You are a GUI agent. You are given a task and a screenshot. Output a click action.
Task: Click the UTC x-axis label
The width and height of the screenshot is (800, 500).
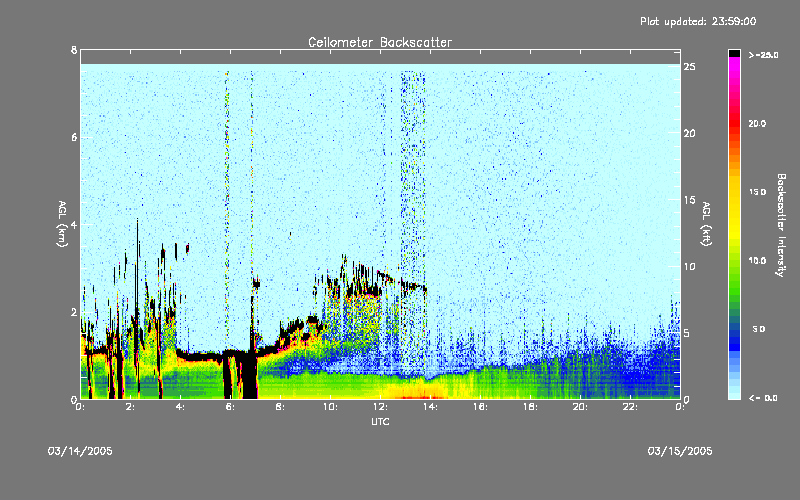(380, 422)
